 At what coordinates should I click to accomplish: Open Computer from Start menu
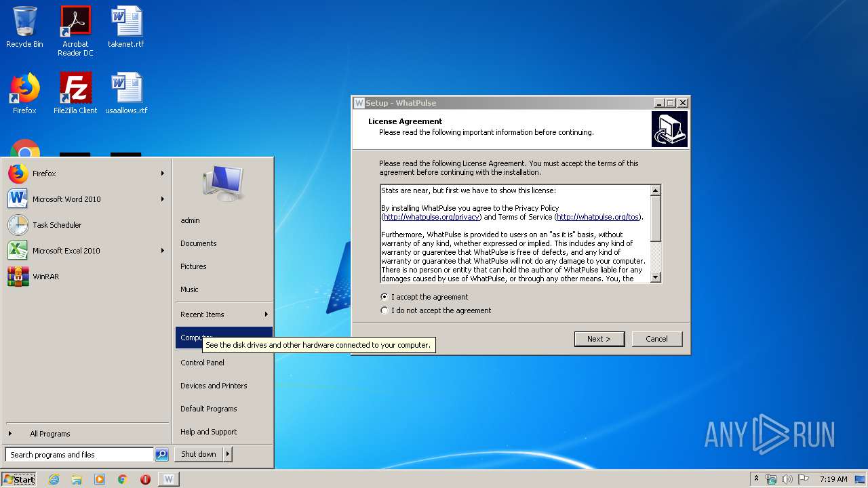point(224,338)
